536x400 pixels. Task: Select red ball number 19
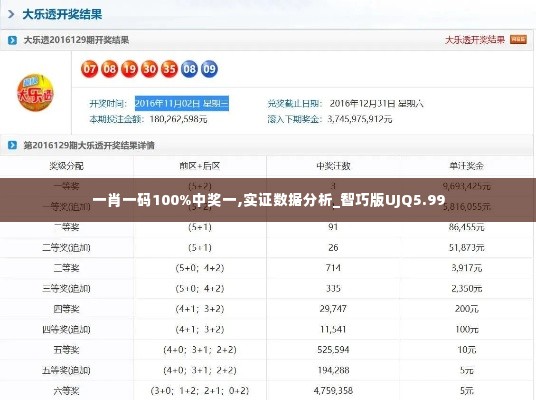point(130,69)
